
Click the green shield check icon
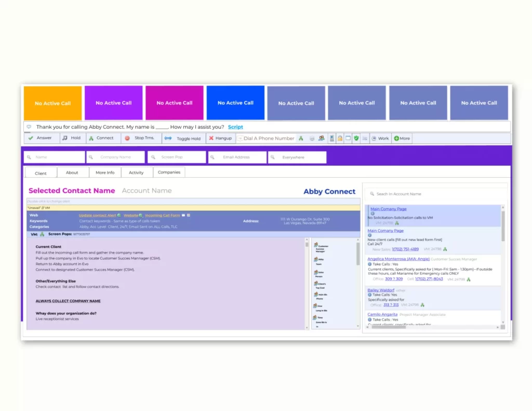pos(356,138)
